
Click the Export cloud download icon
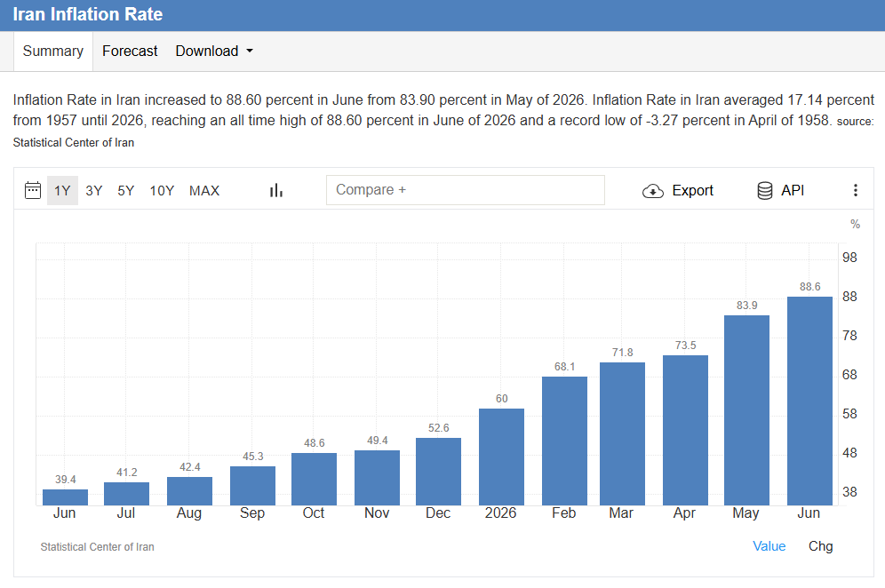(652, 191)
